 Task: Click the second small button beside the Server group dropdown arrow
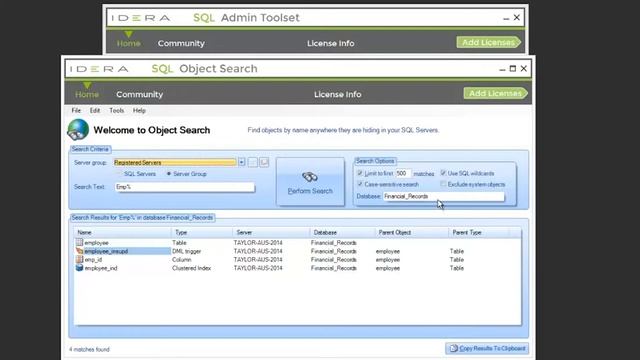tap(264, 162)
